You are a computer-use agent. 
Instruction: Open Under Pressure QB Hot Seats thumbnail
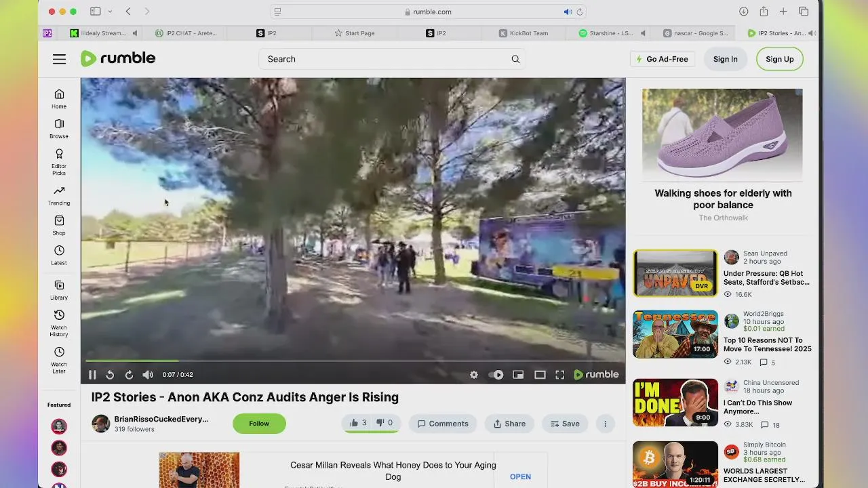coord(675,273)
